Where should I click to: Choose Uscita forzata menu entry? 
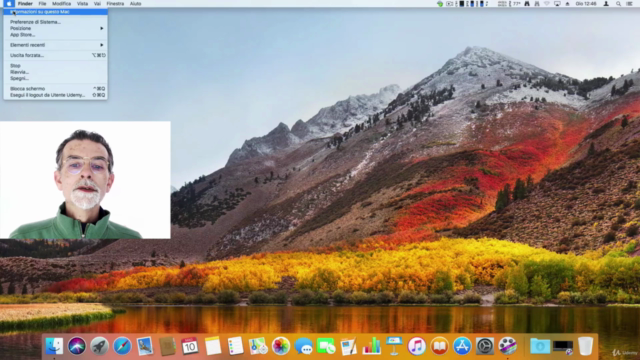tap(56, 55)
